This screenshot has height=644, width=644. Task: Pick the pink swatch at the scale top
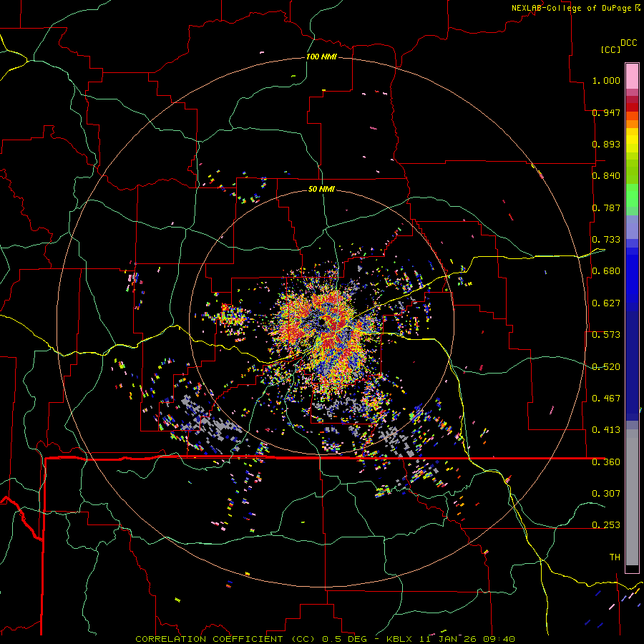[632, 76]
